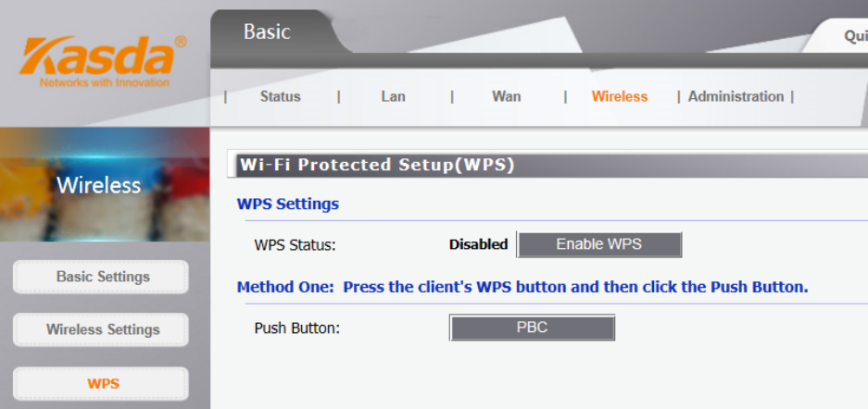This screenshot has width=868, height=409.
Task: Open the Basic tab
Action: point(267,32)
